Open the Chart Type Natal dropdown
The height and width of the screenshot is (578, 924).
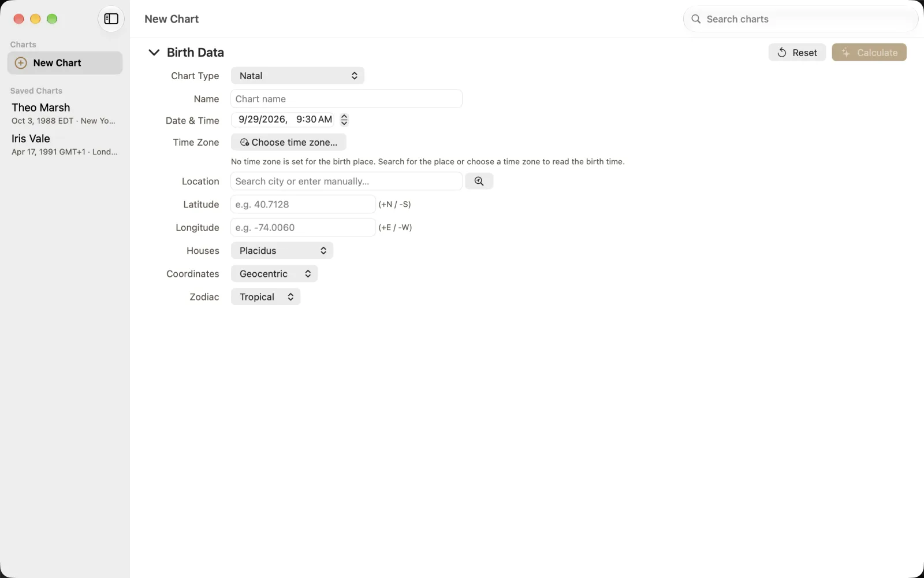click(297, 76)
